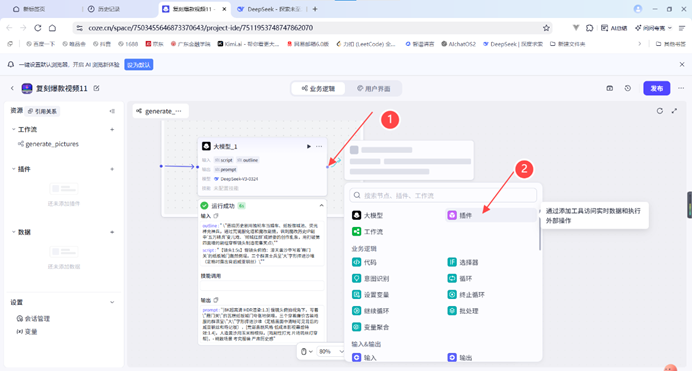Viewport: 692px width, 371px height.
Task: Add new 数据 with plus
Action: pyautogui.click(x=112, y=232)
